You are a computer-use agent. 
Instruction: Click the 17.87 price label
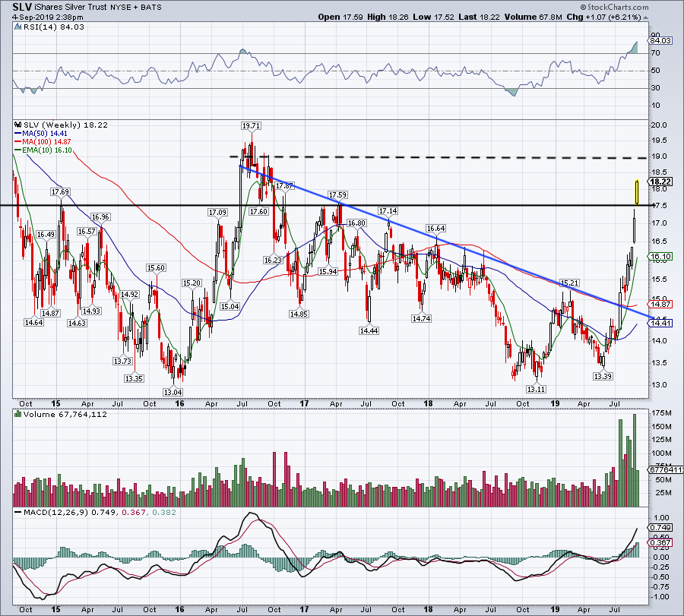[284, 186]
